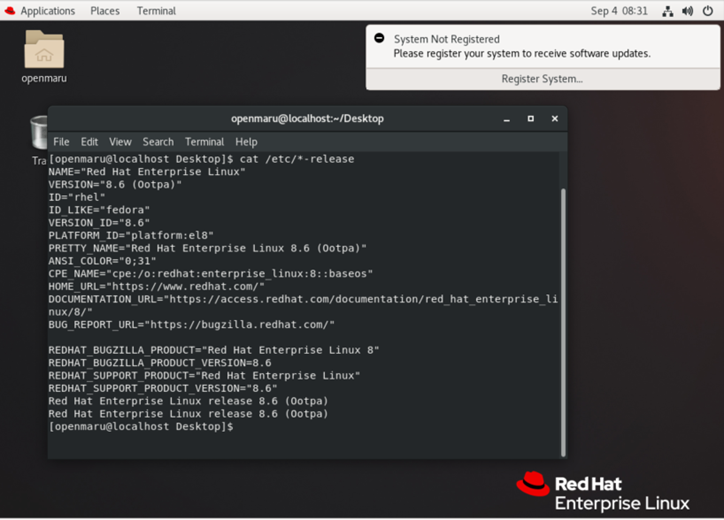Open the File menu in terminal window
The width and height of the screenshot is (724, 520).
pyautogui.click(x=61, y=142)
